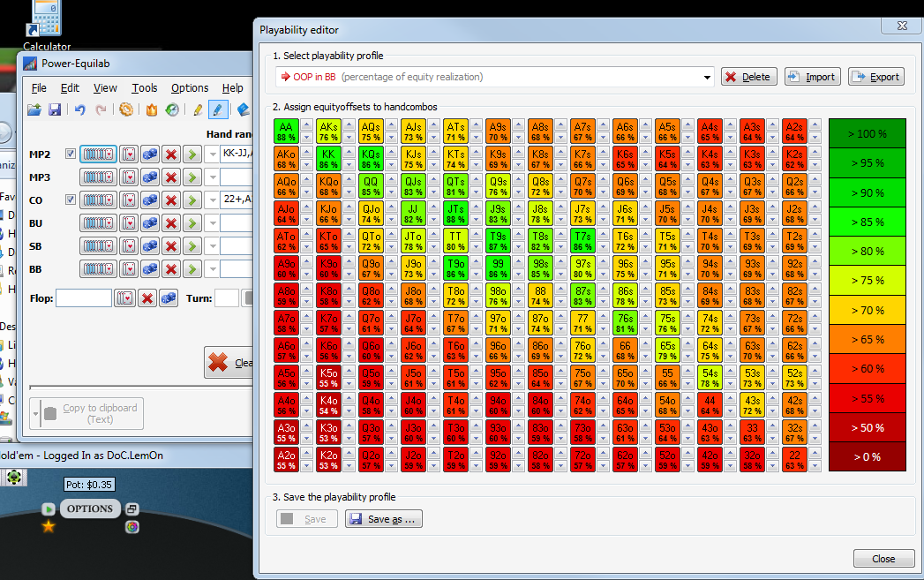Open MP3 hand range dropdown arrow
Screen dimensions: 924x580
pyautogui.click(x=213, y=177)
